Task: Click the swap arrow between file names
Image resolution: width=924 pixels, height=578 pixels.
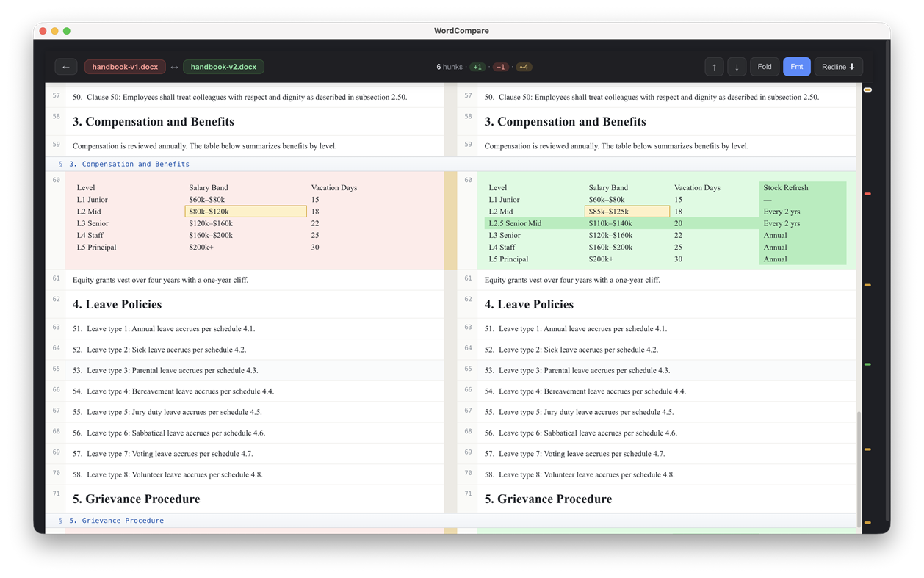Action: [x=174, y=67]
